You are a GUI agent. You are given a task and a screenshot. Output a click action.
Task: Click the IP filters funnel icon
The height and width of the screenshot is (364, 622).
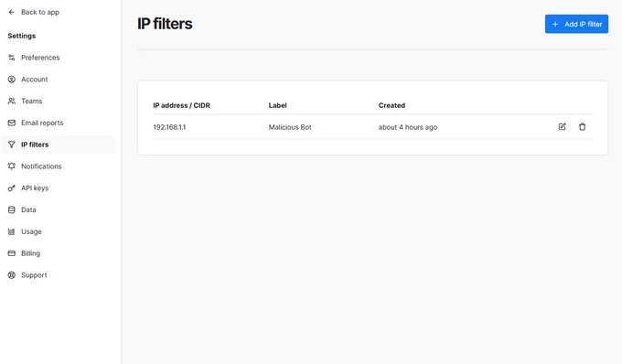point(12,145)
